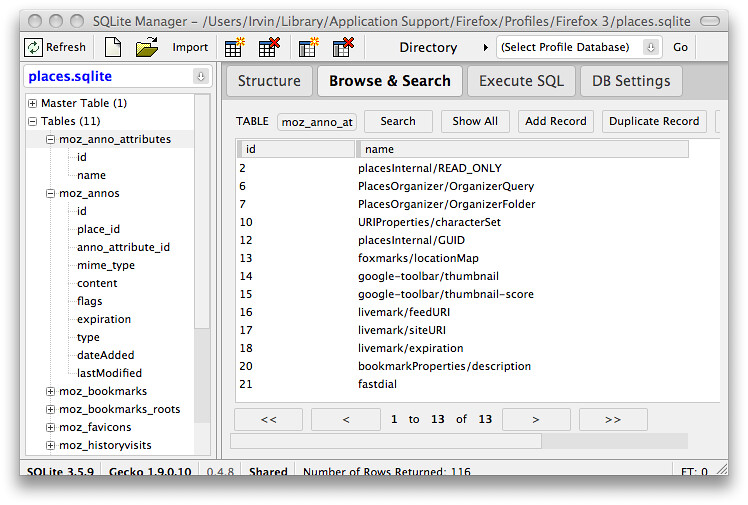Select name column under moz_anno_attributes
The width and height of the screenshot is (748, 505).
click(x=91, y=175)
